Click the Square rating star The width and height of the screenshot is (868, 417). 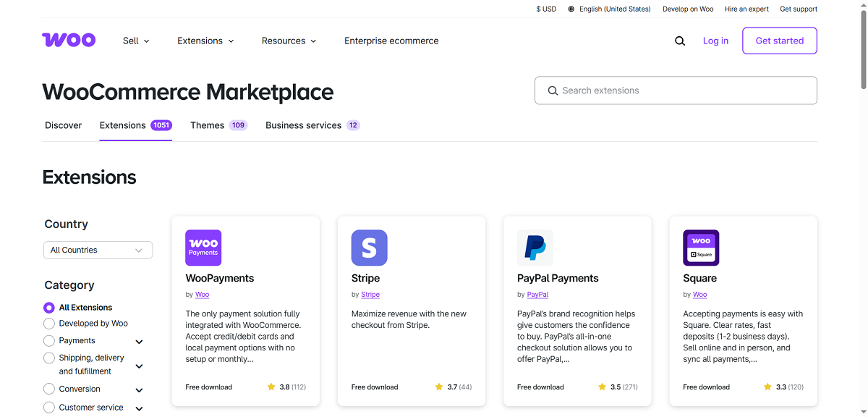click(x=768, y=387)
